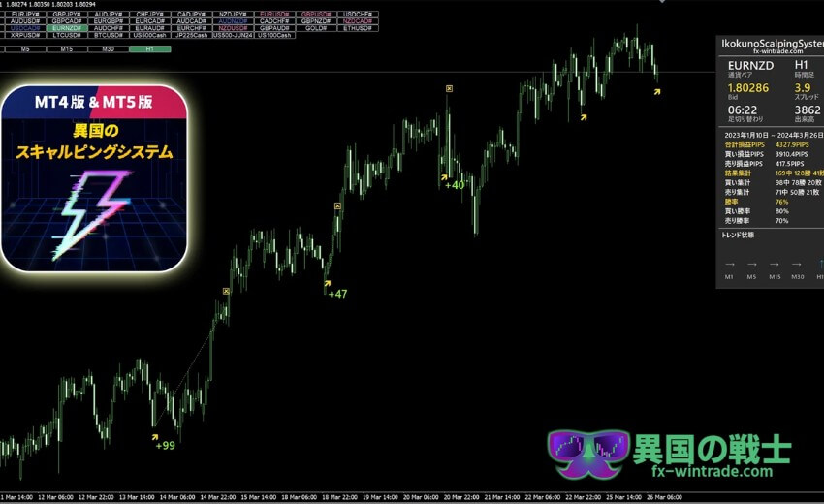Click the 3910.4PIPS buy profit value
Screen dimensions: 824x504
click(x=791, y=154)
